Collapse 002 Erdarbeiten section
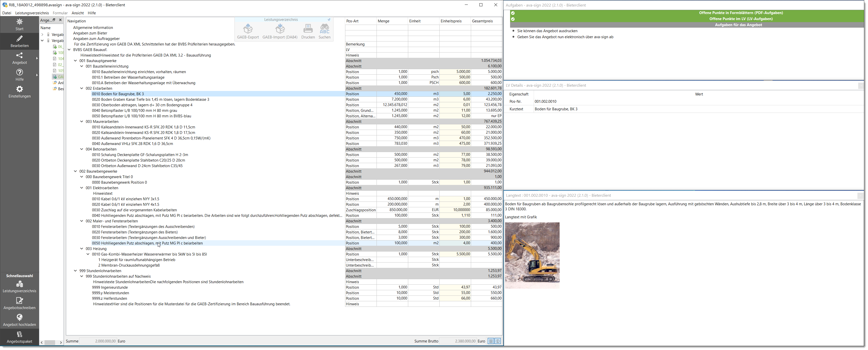Screen dimensions: 868x350 [x=81, y=88]
